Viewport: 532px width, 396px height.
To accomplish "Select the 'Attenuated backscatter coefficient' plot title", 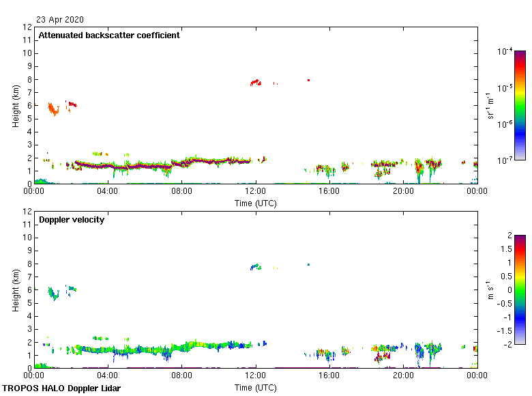I will 109,36.
